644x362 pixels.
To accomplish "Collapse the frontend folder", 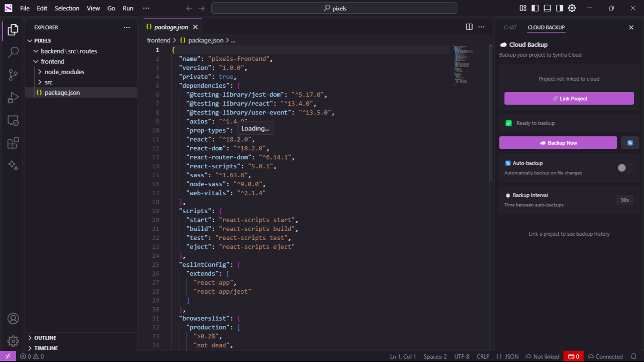I will click(52, 62).
